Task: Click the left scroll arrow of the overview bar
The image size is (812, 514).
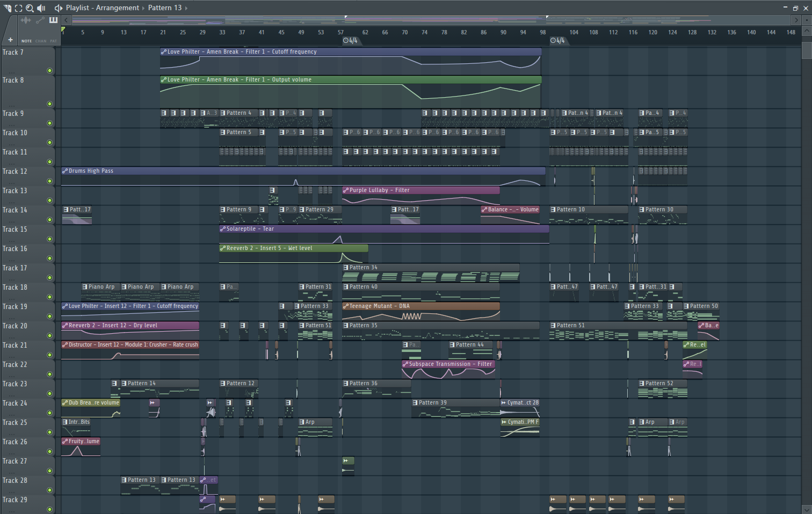Action: point(66,20)
